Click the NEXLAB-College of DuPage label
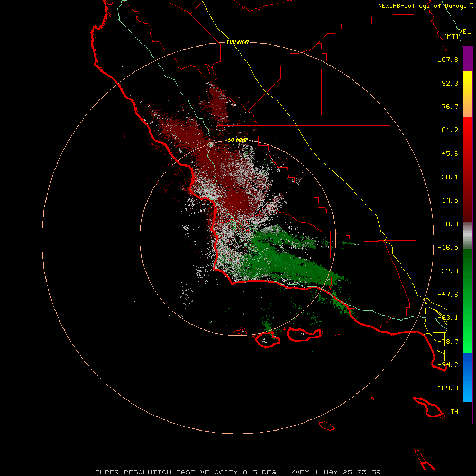 tap(422, 6)
